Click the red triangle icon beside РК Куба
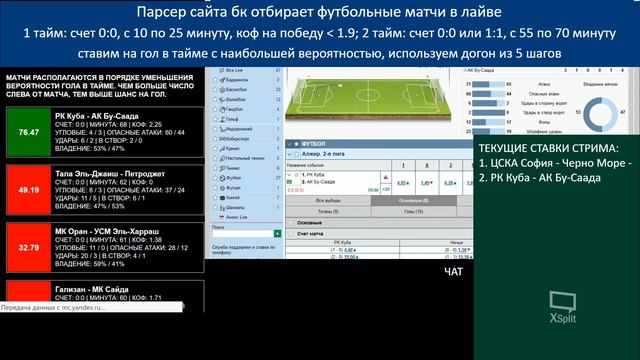640x360 pixels. coord(386,177)
